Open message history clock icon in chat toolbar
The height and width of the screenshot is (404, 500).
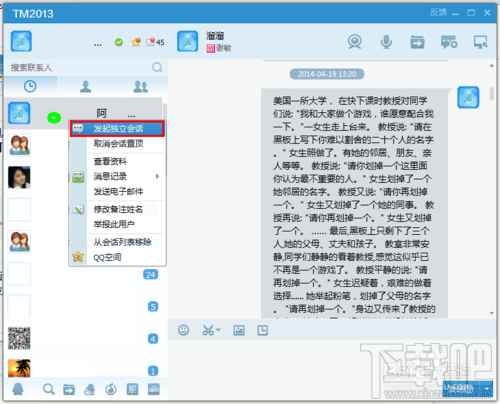click(263, 330)
